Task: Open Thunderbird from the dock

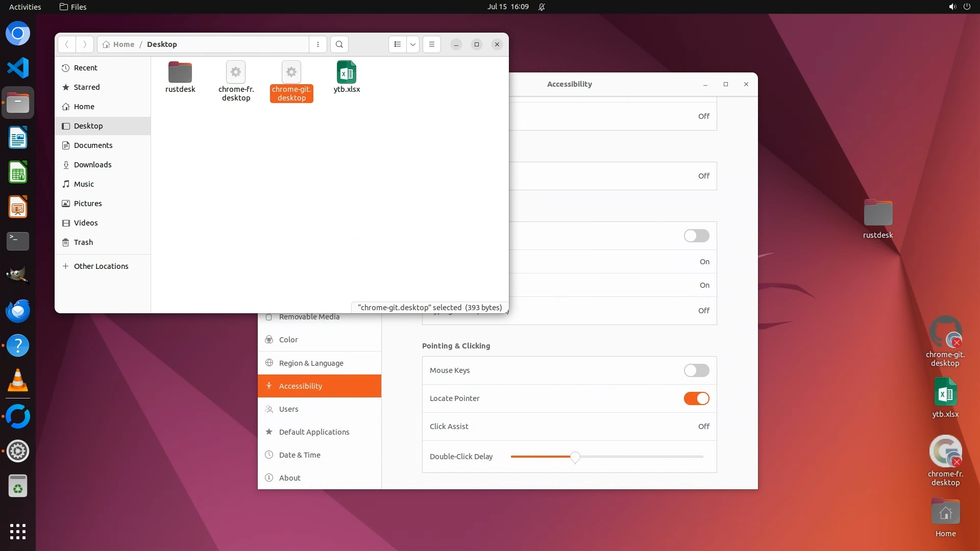Action: (18, 311)
